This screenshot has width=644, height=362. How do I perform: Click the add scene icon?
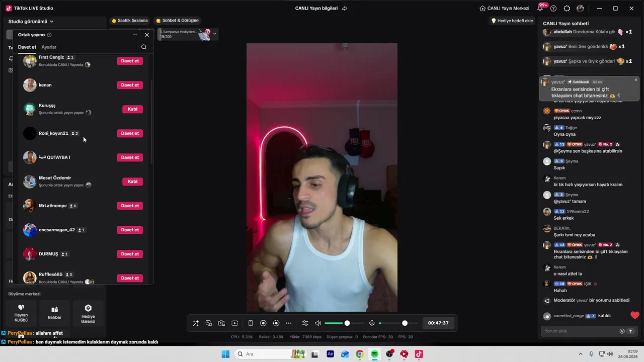234,323
